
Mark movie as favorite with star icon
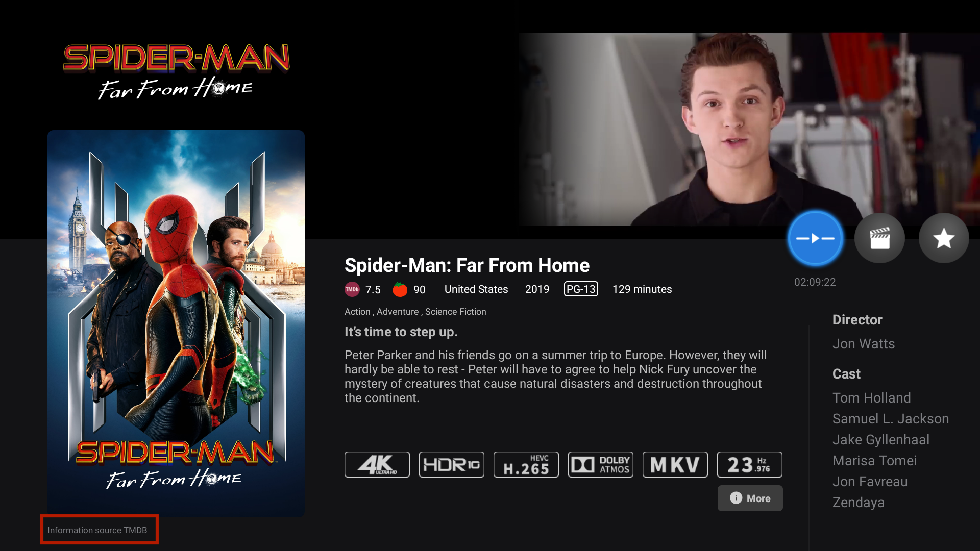click(x=944, y=238)
